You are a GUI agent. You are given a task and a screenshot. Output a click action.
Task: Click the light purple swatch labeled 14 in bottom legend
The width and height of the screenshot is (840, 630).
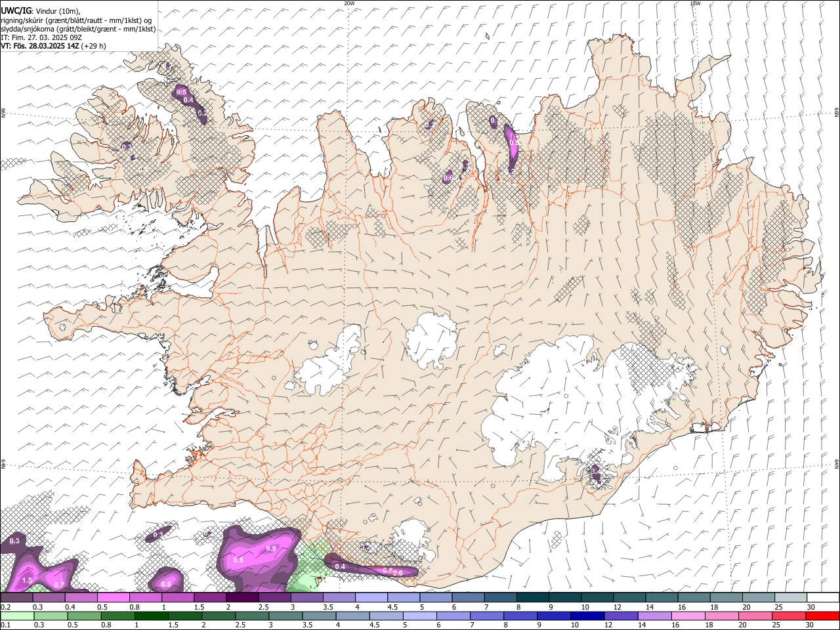coord(654,616)
